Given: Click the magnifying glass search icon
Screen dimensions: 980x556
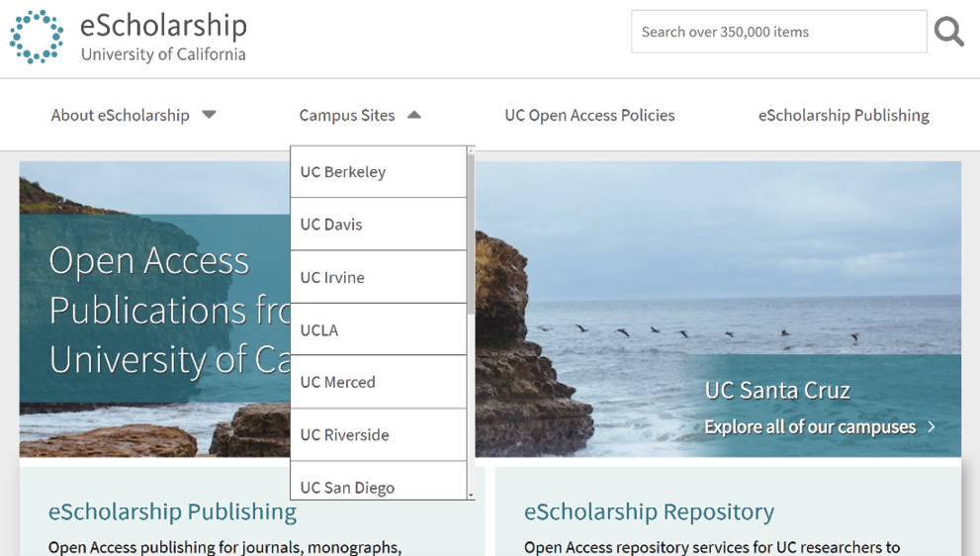Looking at the screenshot, I should (948, 32).
